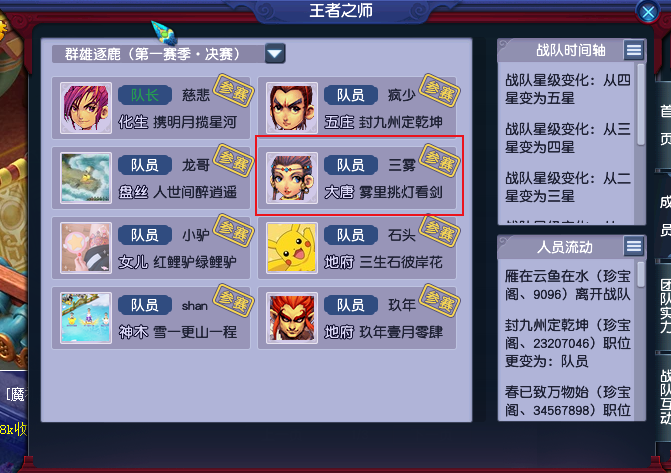Select 玖年's orange-maned demon avatar
The width and height of the screenshot is (671, 473).
[292, 318]
